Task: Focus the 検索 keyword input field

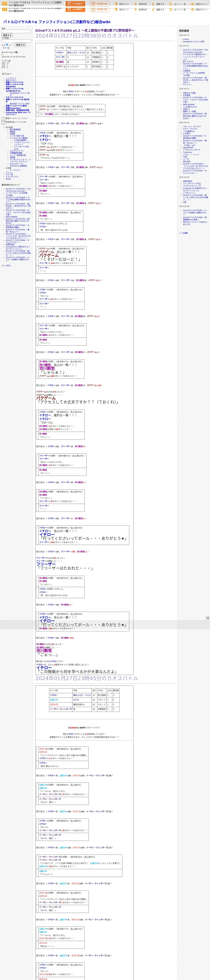Action: click(16, 32)
